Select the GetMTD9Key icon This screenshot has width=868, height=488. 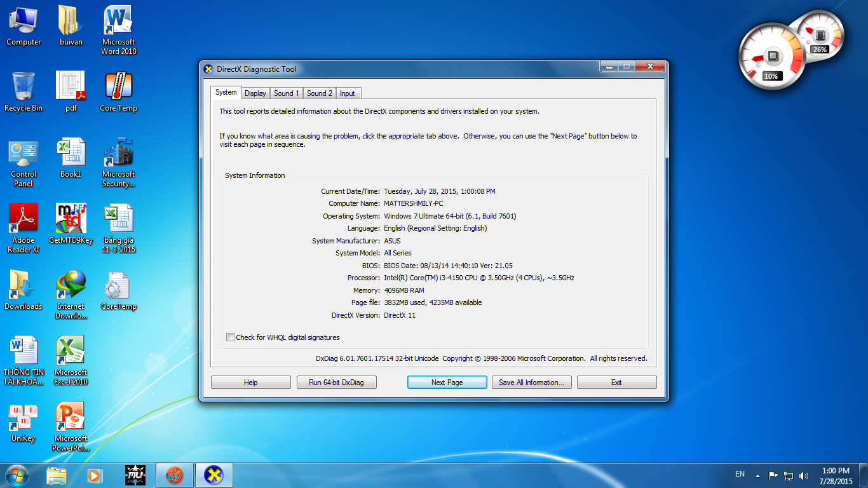tap(71, 224)
